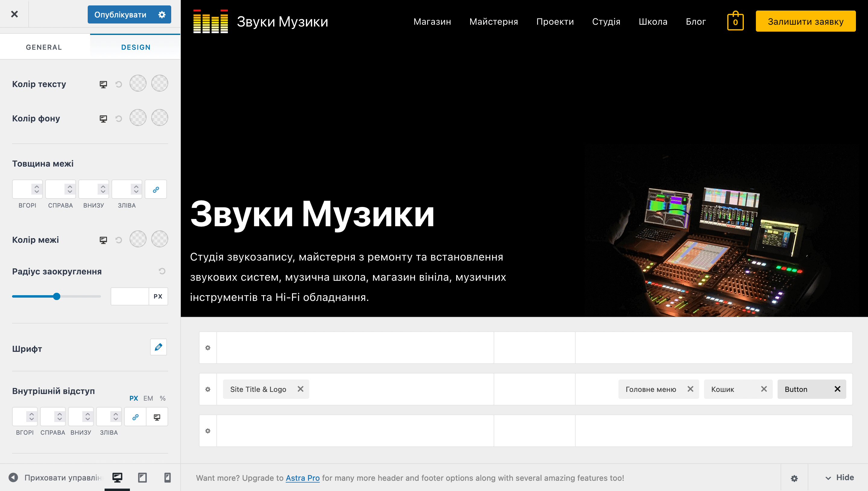Screen dimensions: 868x491
Task: Collapse controls with Приховати управління
Action: (x=56, y=477)
